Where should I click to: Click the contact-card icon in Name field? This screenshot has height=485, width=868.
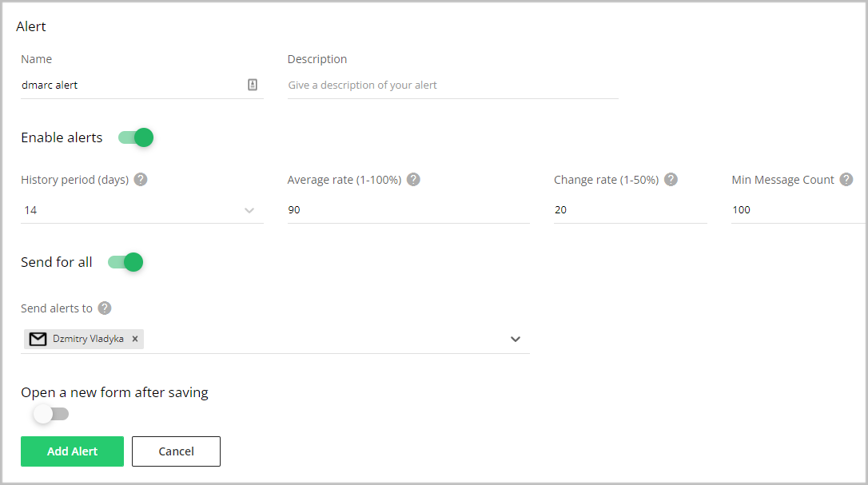click(253, 85)
